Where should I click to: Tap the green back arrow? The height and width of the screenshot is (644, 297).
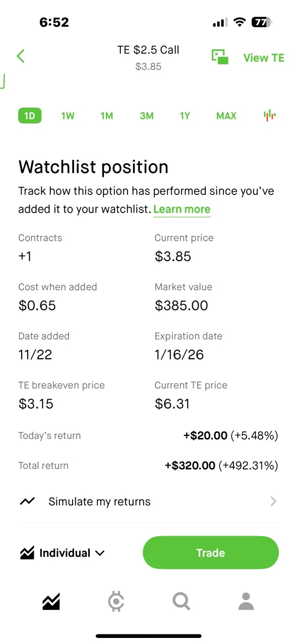tap(21, 56)
